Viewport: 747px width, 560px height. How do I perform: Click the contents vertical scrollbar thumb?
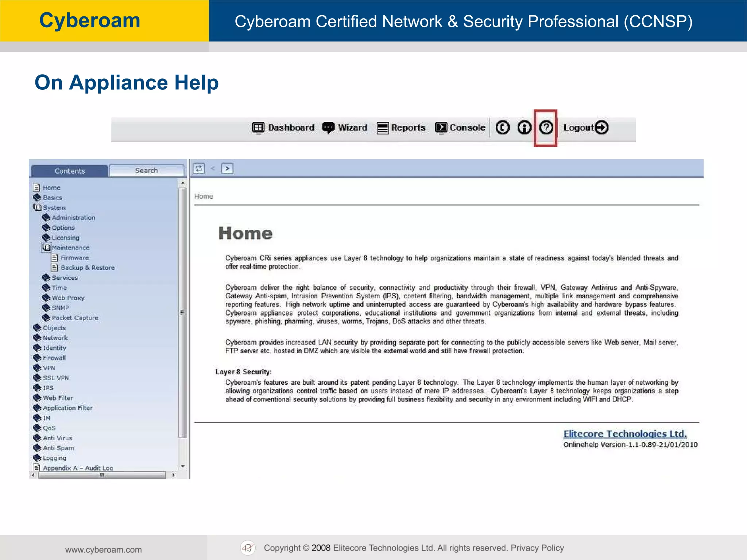183,312
